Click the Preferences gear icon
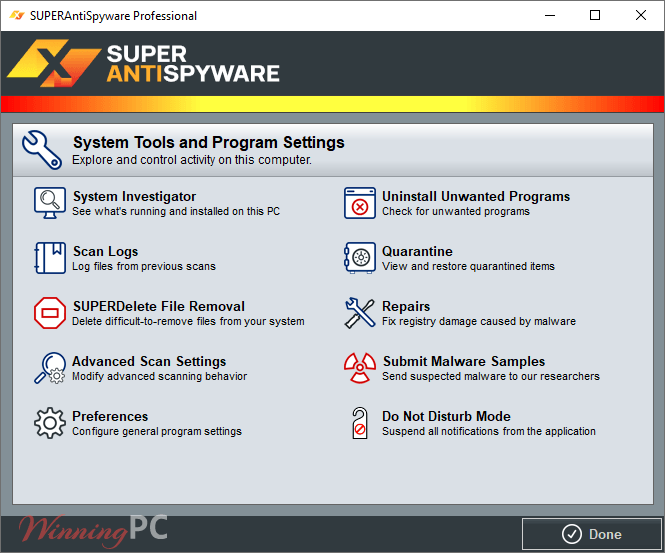This screenshot has height=553, width=665. click(x=50, y=423)
